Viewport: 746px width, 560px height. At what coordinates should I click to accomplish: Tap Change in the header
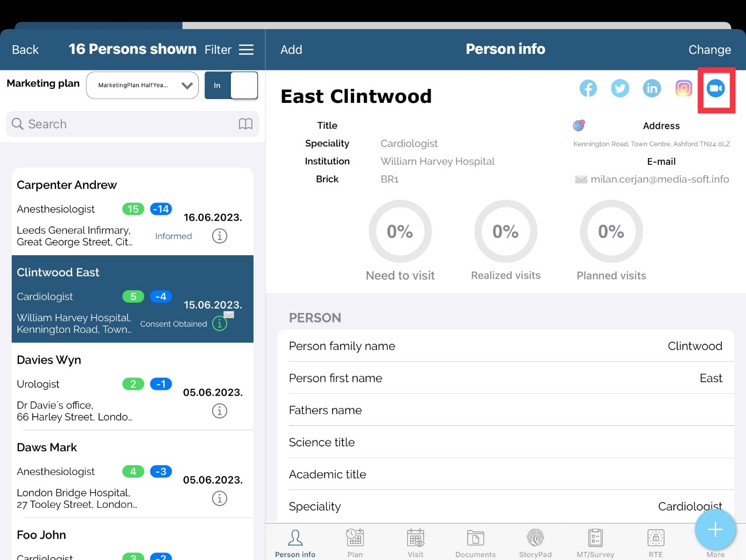(709, 50)
